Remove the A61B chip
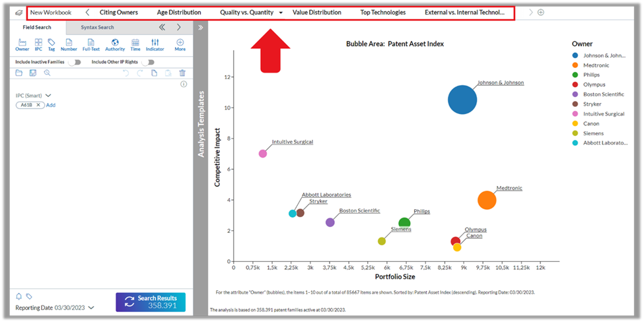Image resolution: width=644 pixels, height=322 pixels. 38,105
